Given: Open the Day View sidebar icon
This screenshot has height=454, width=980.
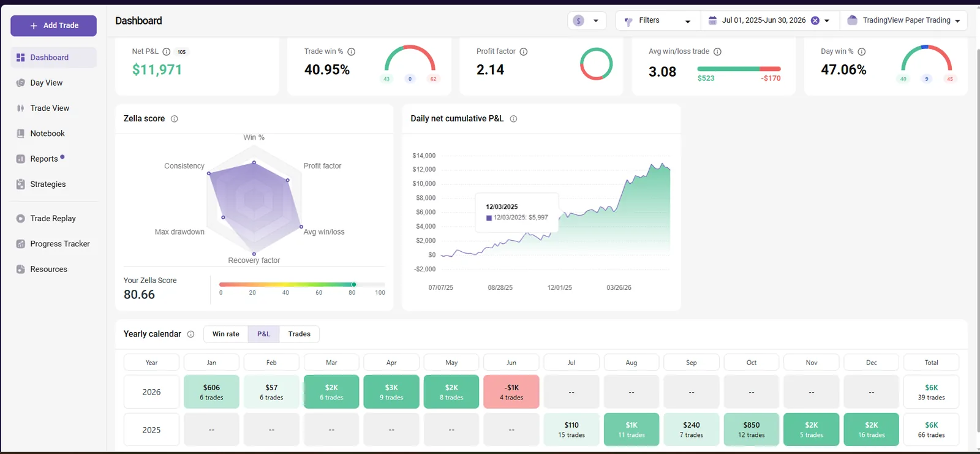Looking at the screenshot, I should (20, 83).
